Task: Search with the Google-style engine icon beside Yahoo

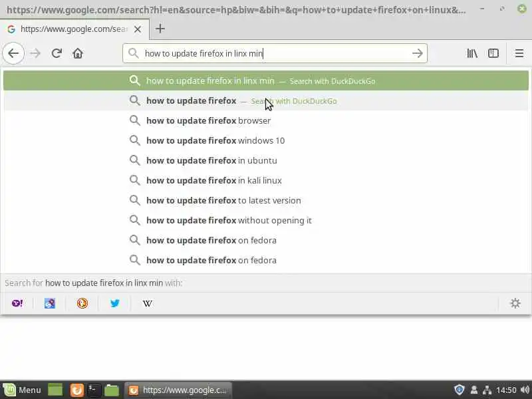Action: tap(50, 303)
